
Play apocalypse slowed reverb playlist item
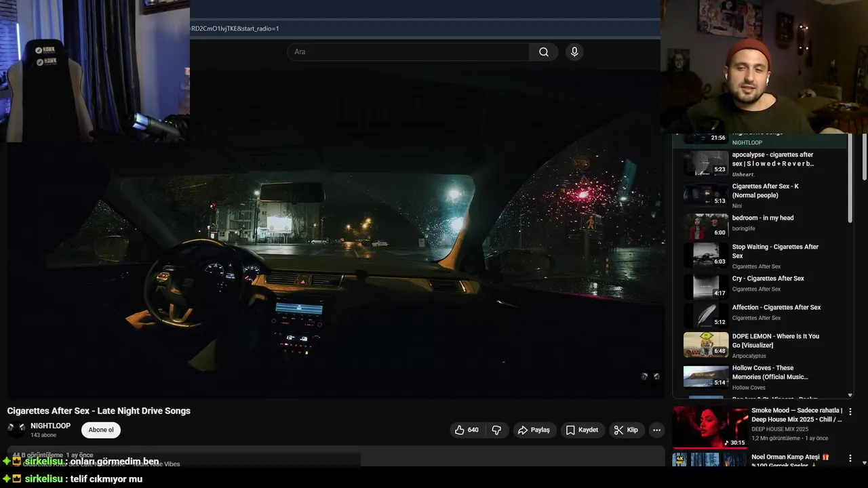(772, 159)
